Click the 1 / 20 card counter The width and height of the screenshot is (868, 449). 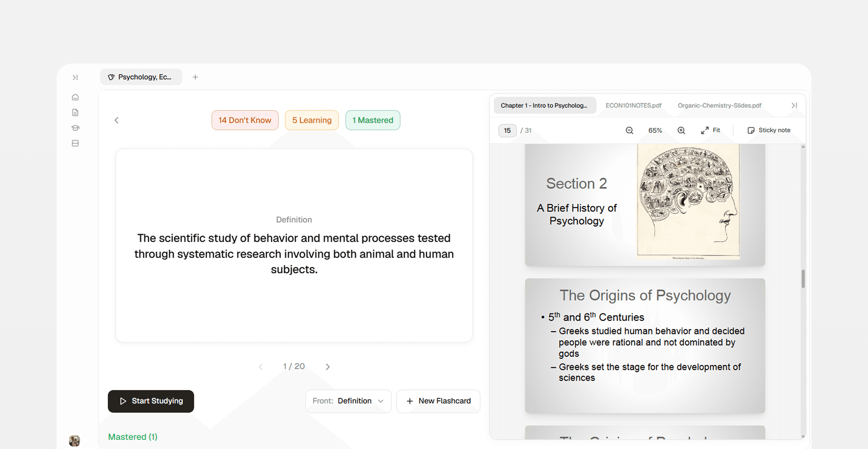(x=294, y=366)
